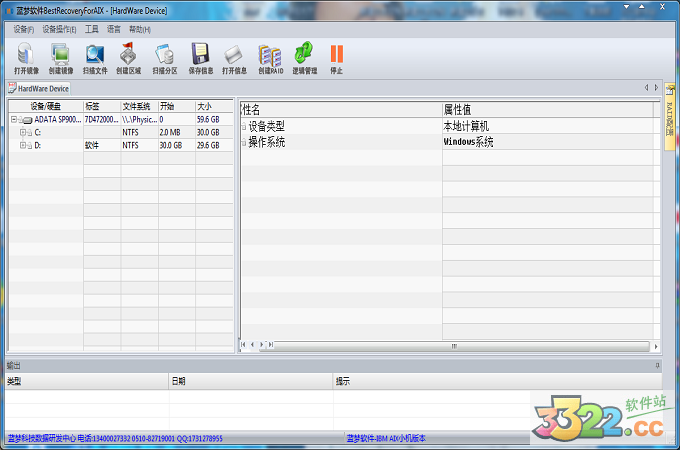Click the \\.\Physic... file system cell

click(x=139, y=120)
